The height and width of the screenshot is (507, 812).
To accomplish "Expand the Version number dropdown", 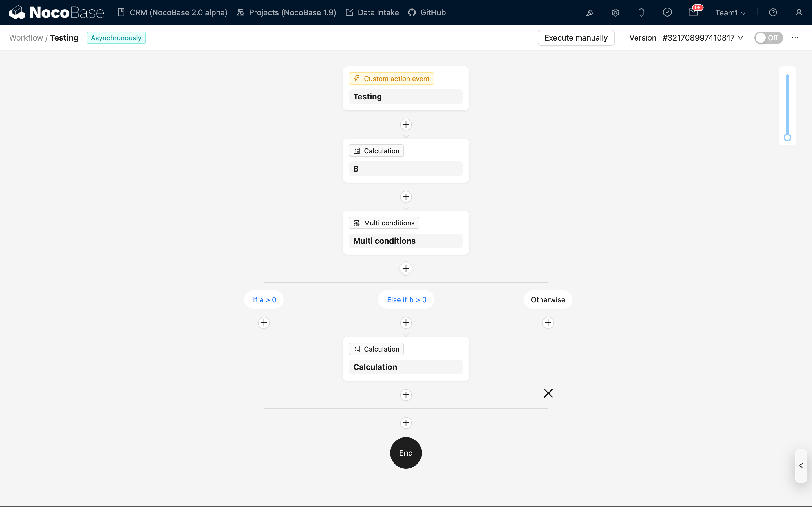I will click(703, 38).
